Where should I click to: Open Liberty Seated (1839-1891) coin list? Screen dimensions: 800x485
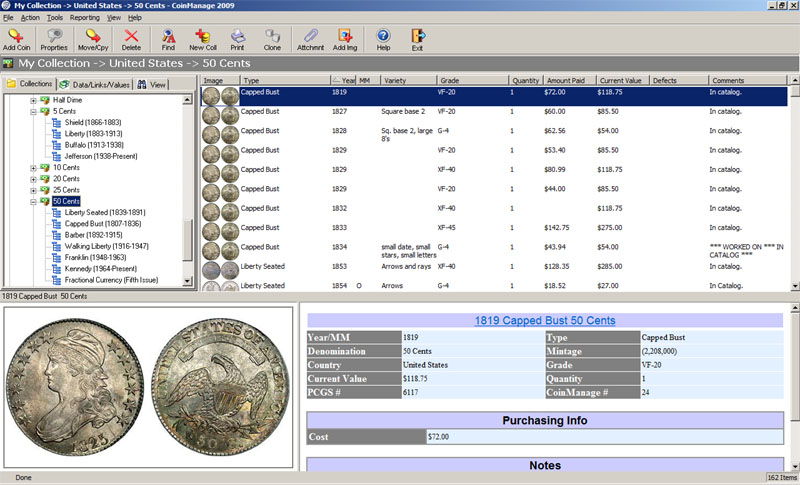tap(105, 212)
